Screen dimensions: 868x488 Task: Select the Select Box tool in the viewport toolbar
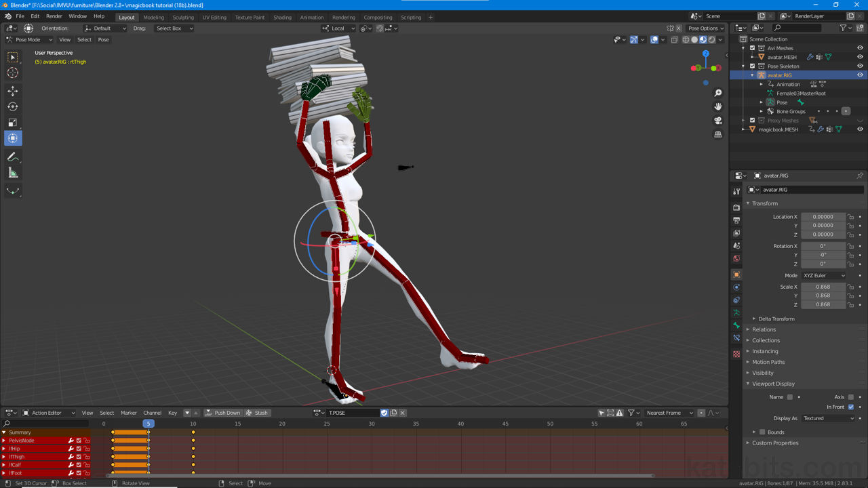(x=13, y=58)
